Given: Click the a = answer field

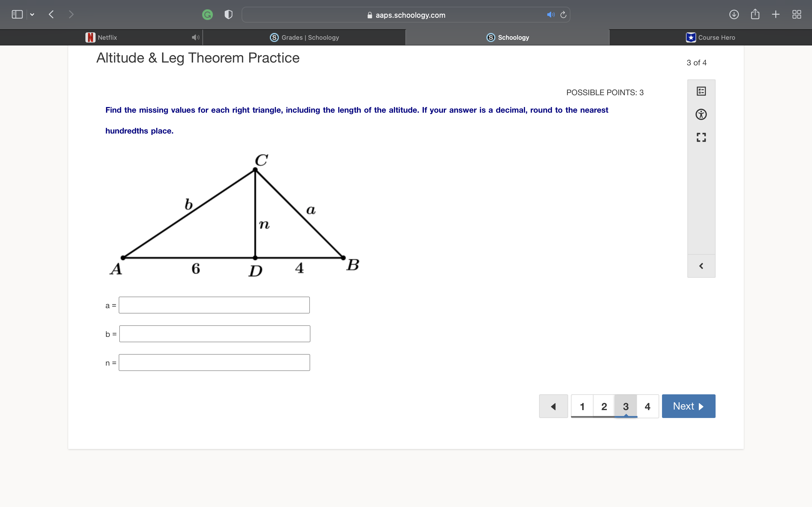Looking at the screenshot, I should click(x=214, y=305).
